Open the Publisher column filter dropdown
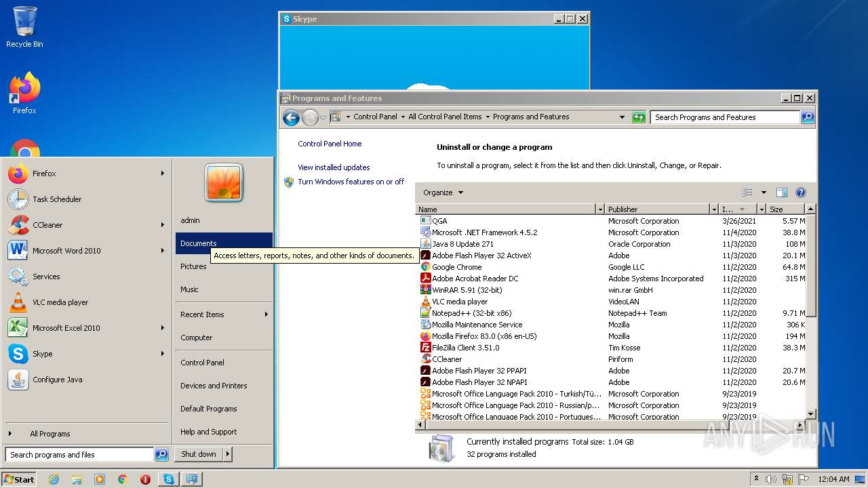The image size is (868, 488). pos(713,209)
